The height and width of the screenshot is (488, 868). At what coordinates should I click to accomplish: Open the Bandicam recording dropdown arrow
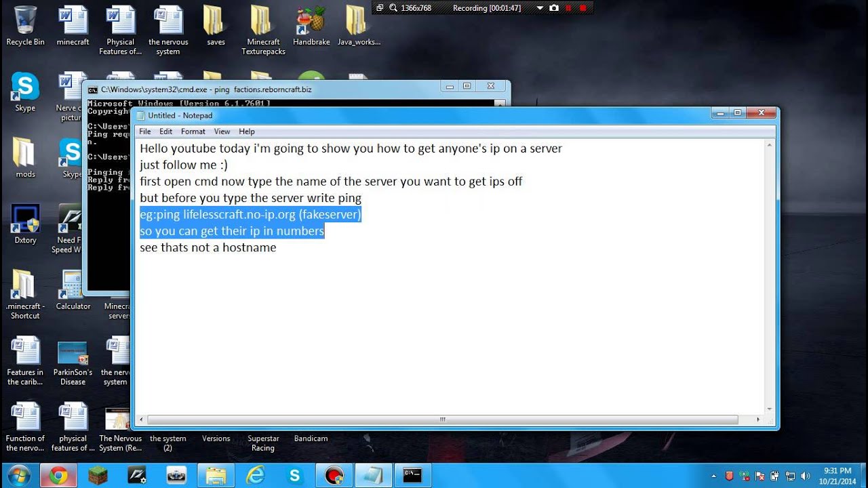pos(540,8)
